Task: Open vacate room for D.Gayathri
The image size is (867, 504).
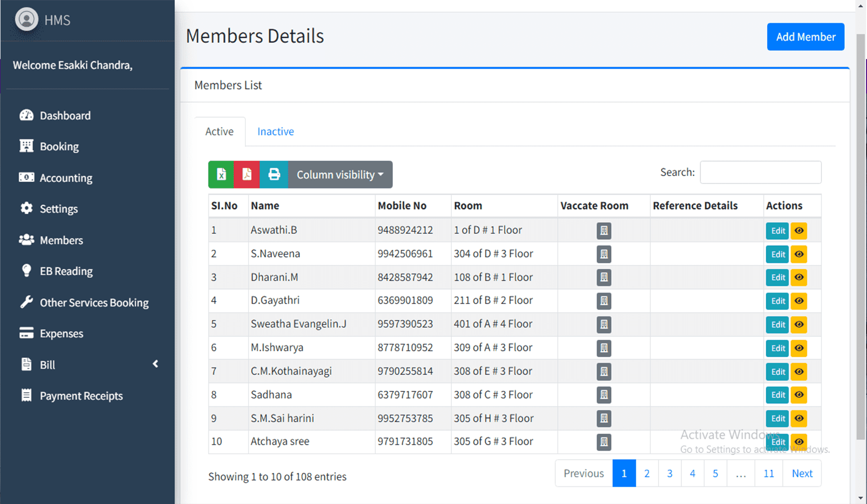Action: click(x=603, y=301)
